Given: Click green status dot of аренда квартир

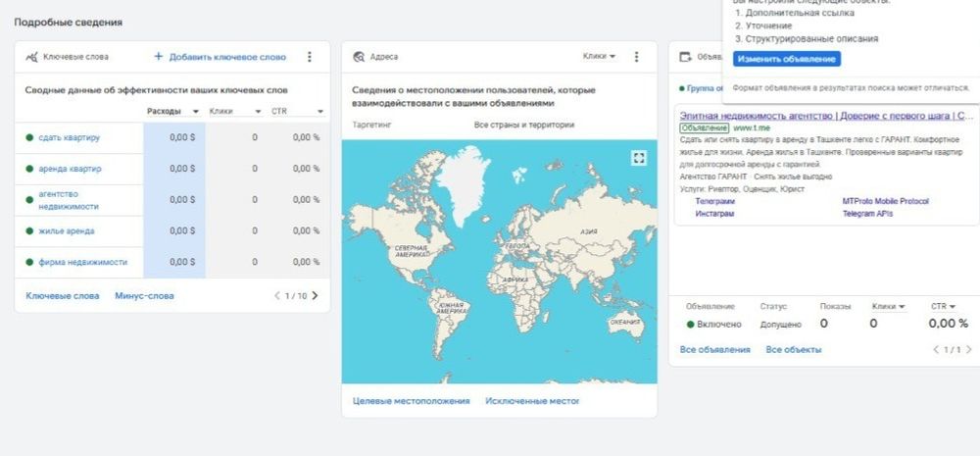Looking at the screenshot, I should (29, 169).
